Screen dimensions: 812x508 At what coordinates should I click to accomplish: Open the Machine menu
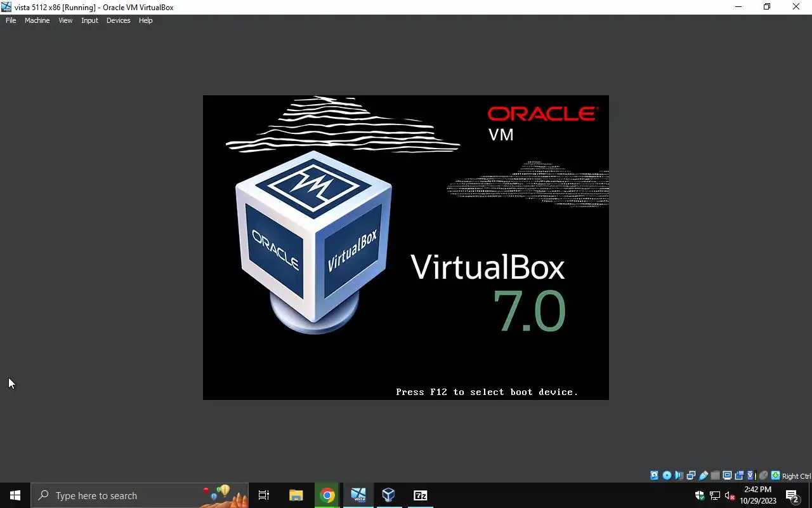point(37,20)
